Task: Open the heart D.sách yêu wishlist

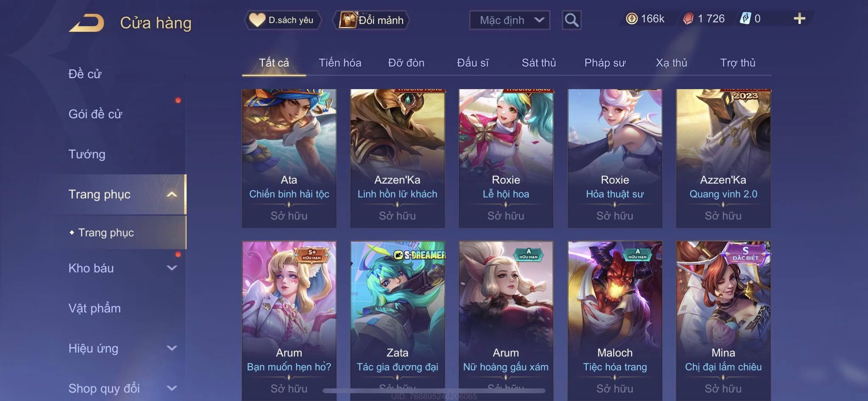Action: point(282,20)
